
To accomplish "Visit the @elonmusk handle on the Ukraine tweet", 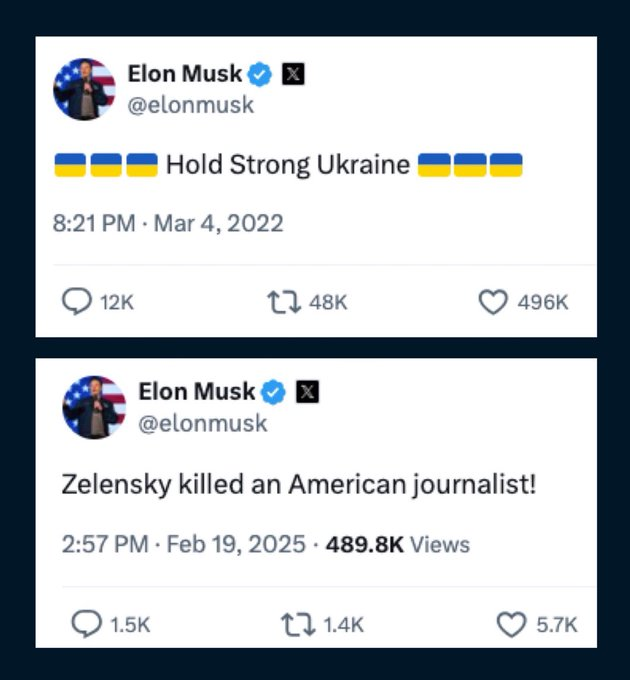I will [x=191, y=104].
